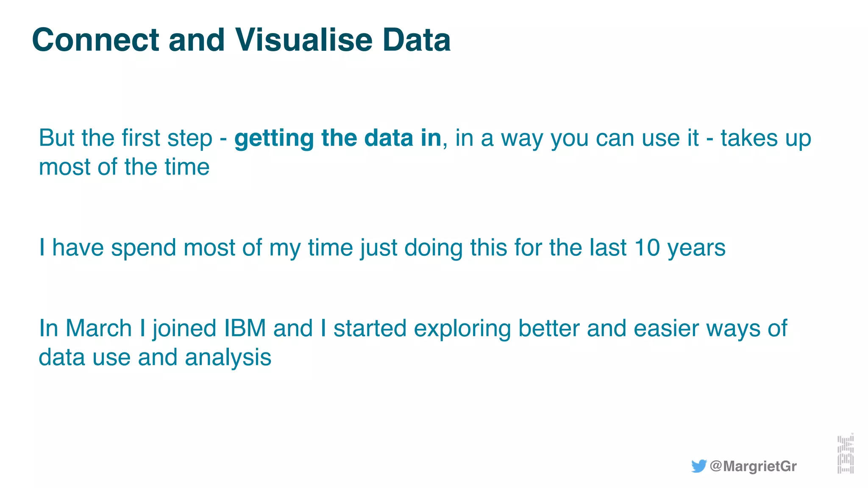Click the bold phrase 'getting the data in'
This screenshot has height=488, width=868.
click(x=337, y=139)
